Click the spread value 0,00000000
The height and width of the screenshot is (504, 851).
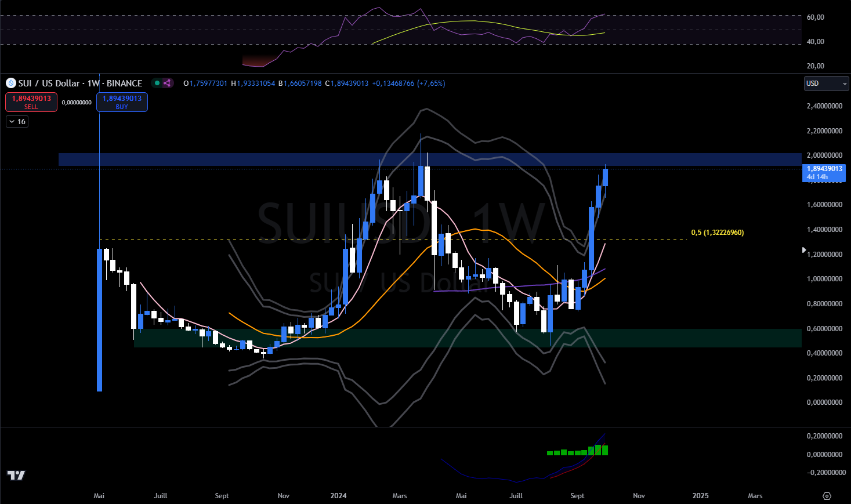[77, 103]
